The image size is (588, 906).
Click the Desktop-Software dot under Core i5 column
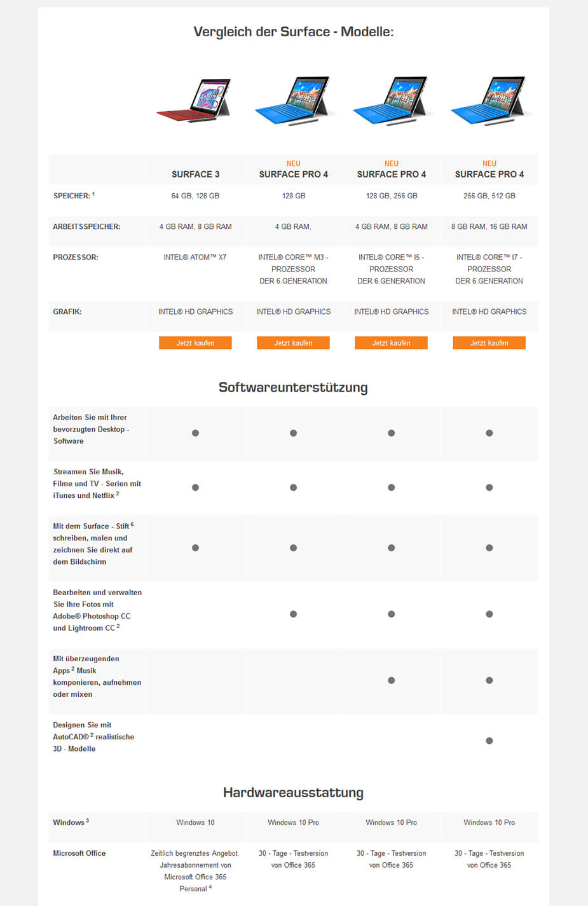coord(392,433)
